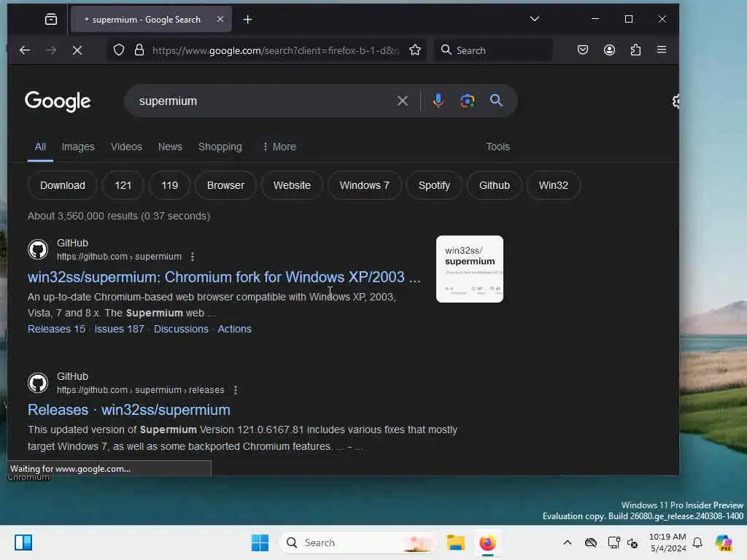Open more options for releases result
This screenshot has height=560, width=747.
tap(236, 390)
